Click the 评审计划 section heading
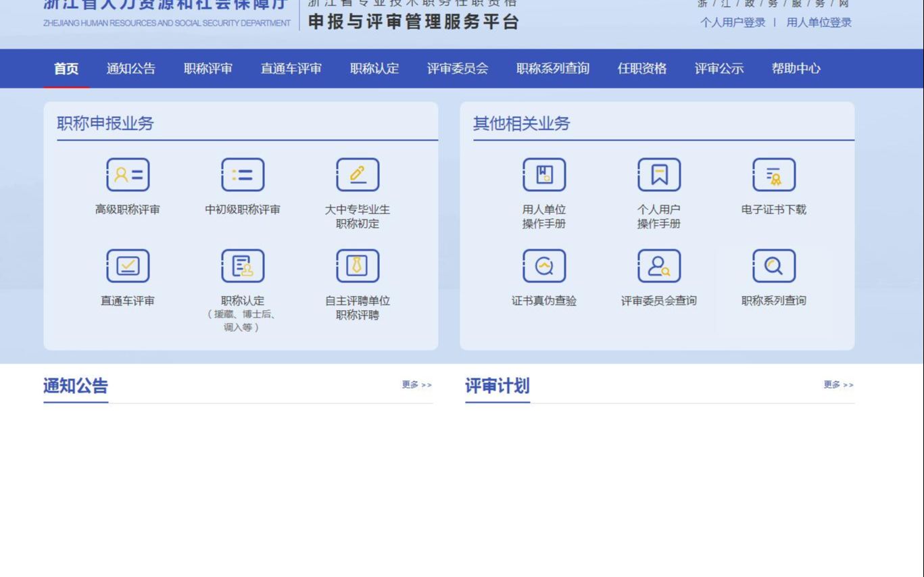Viewport: 924px width, 577px height. (x=497, y=386)
